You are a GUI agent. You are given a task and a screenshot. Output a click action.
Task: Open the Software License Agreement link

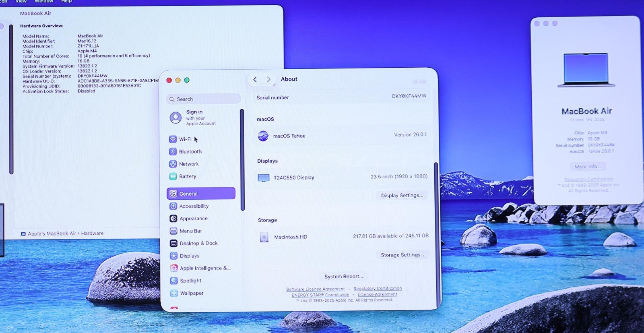[315, 289]
